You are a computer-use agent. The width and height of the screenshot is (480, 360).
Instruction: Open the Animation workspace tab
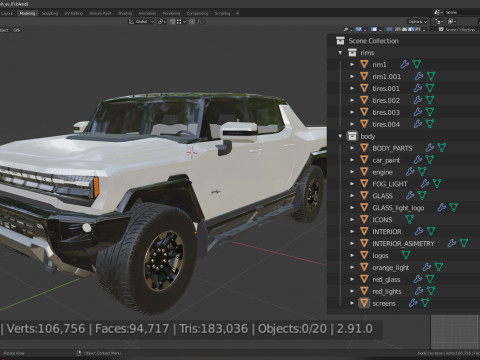[x=147, y=13]
